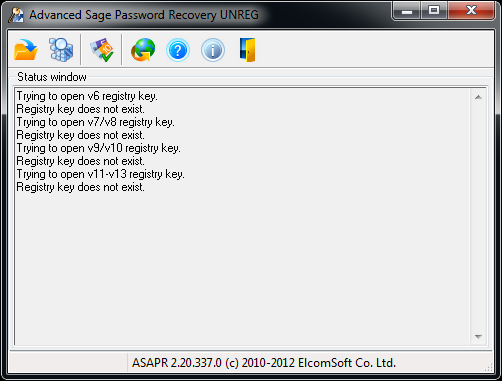The height and width of the screenshot is (381, 502).
Task: Open Help with the question mark icon
Action: tap(178, 50)
